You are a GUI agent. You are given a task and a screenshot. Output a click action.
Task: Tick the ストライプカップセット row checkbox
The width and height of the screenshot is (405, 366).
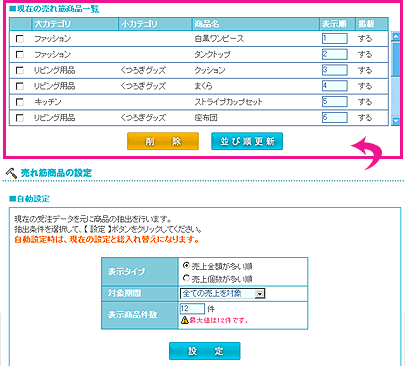20,102
